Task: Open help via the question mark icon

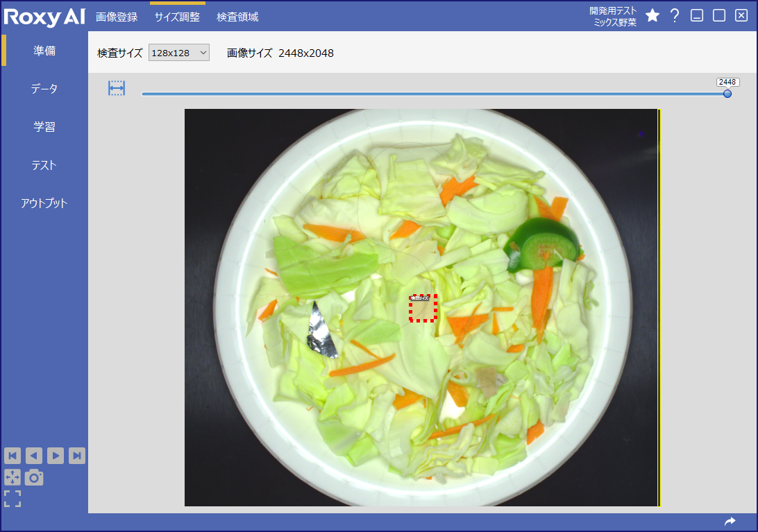Action: [674, 15]
